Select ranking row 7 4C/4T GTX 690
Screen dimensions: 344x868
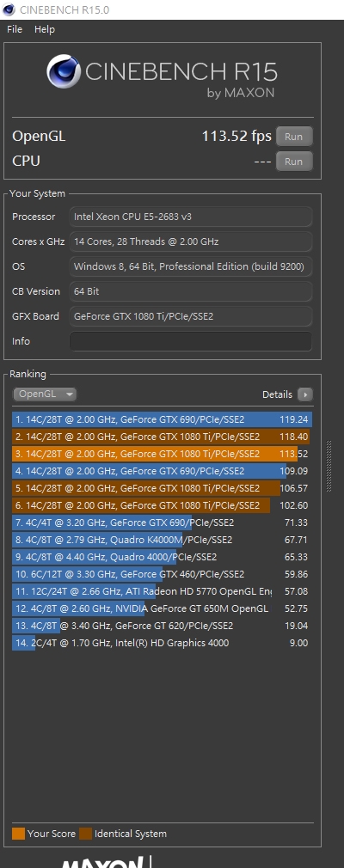click(163, 523)
